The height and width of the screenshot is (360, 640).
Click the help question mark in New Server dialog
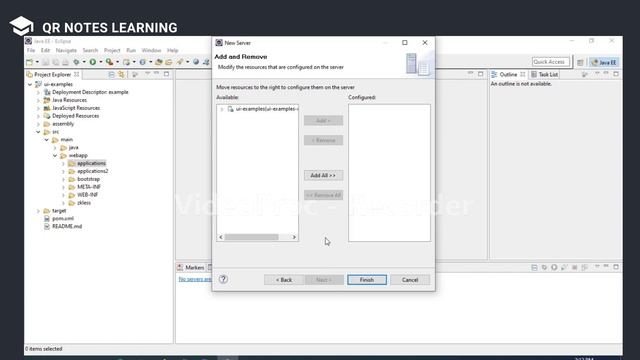click(x=223, y=279)
